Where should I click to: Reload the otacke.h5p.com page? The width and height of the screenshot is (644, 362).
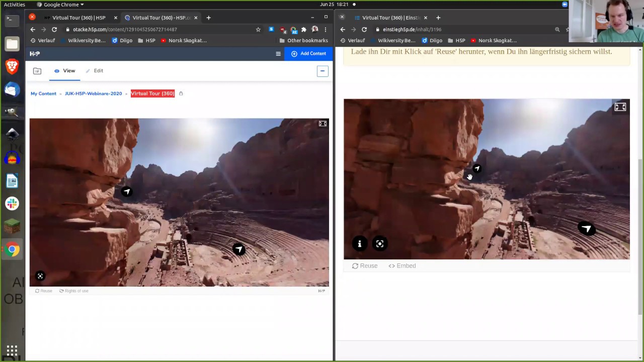click(x=54, y=30)
